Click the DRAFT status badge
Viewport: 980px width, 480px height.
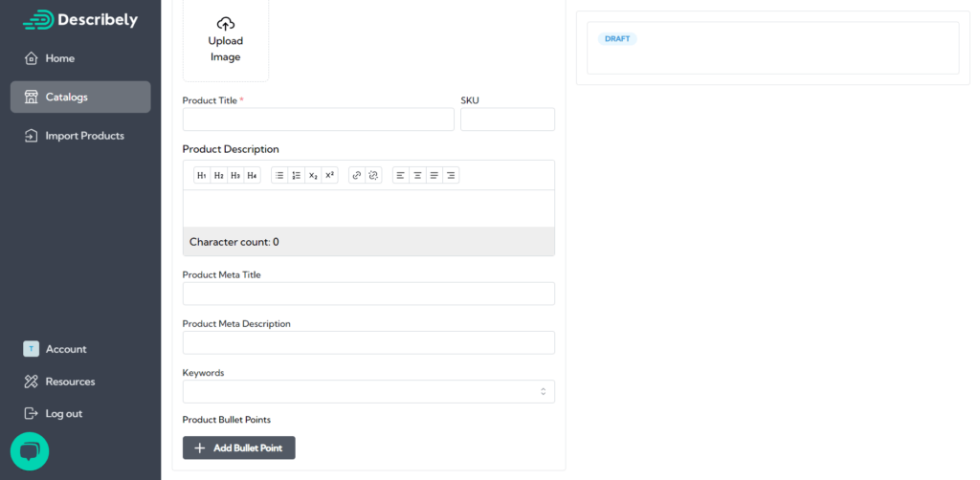tap(617, 38)
